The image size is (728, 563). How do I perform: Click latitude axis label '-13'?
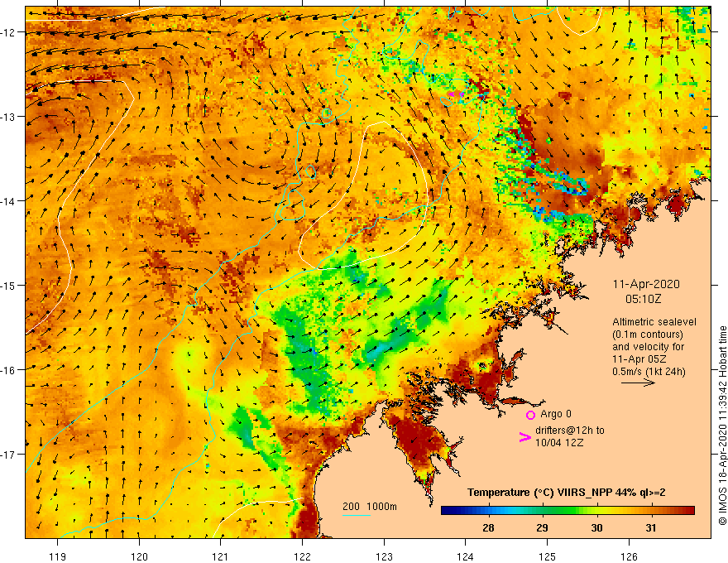[x=8, y=117]
